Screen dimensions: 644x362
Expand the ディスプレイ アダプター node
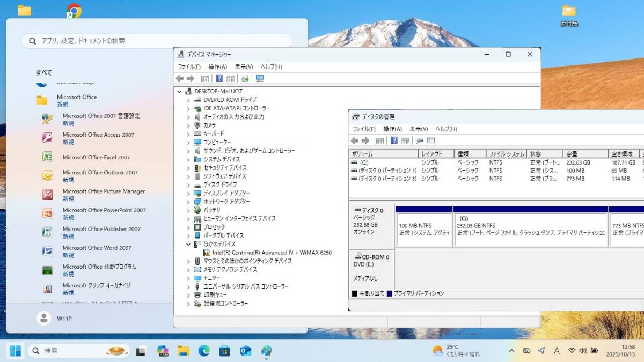point(188,193)
